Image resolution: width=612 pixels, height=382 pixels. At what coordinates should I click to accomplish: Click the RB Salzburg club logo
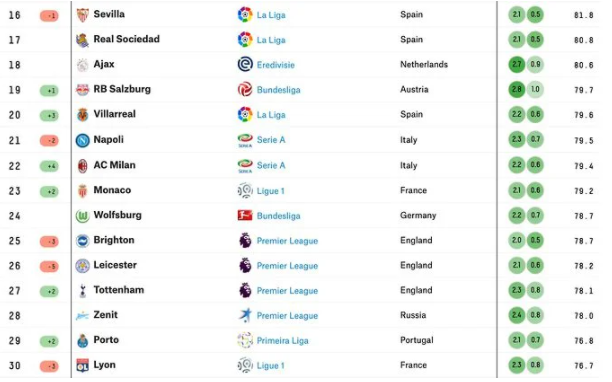(82, 90)
